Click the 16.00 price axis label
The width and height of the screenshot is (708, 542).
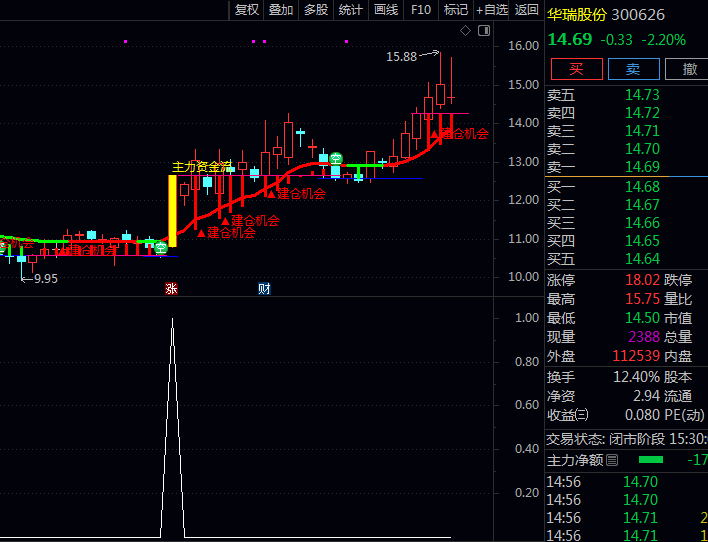point(523,46)
